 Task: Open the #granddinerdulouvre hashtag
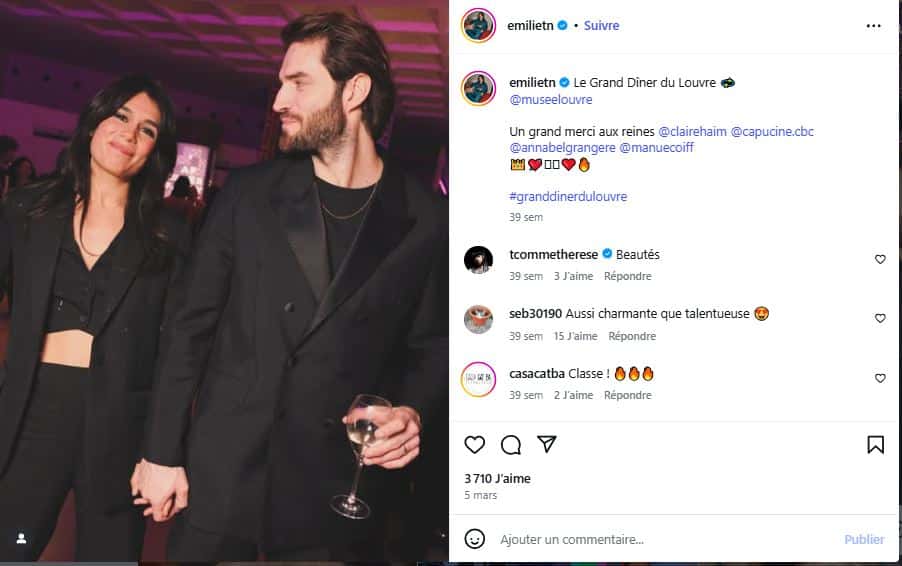pos(568,197)
